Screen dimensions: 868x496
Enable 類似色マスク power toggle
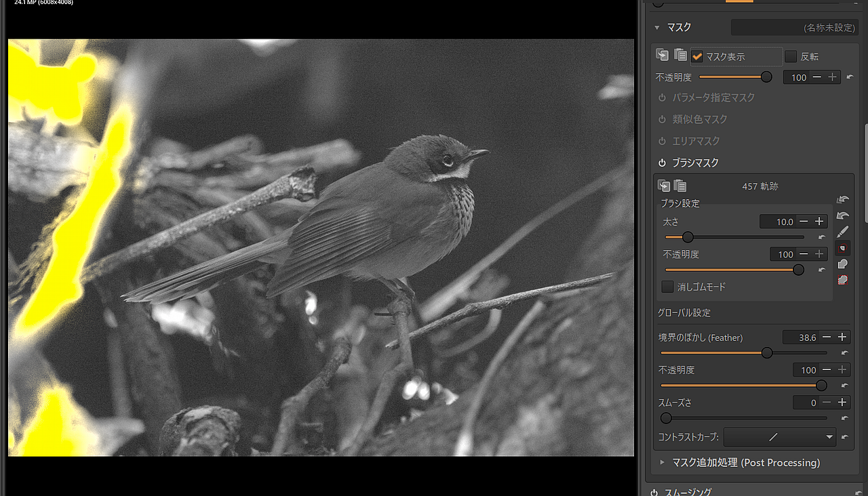[x=663, y=119]
